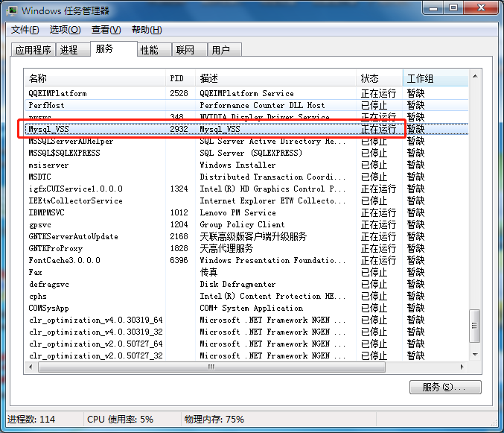Select the MSSQL$SQLEXPRESS service row
Screen dimensions: 504x433
[97, 153]
